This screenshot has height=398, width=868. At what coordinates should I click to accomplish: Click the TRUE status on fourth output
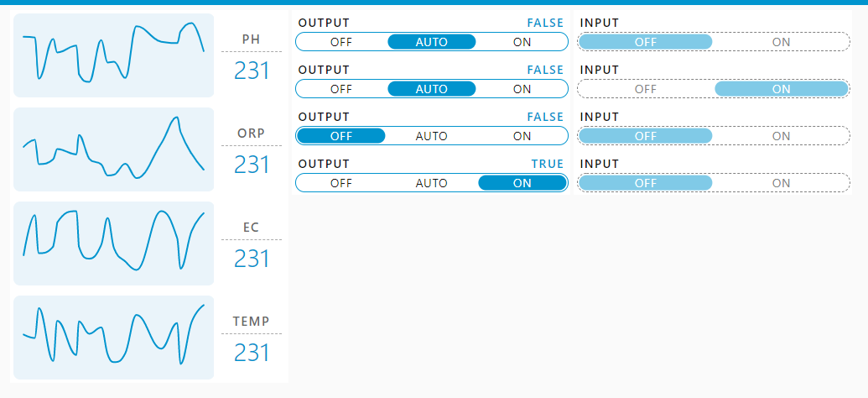click(x=548, y=164)
